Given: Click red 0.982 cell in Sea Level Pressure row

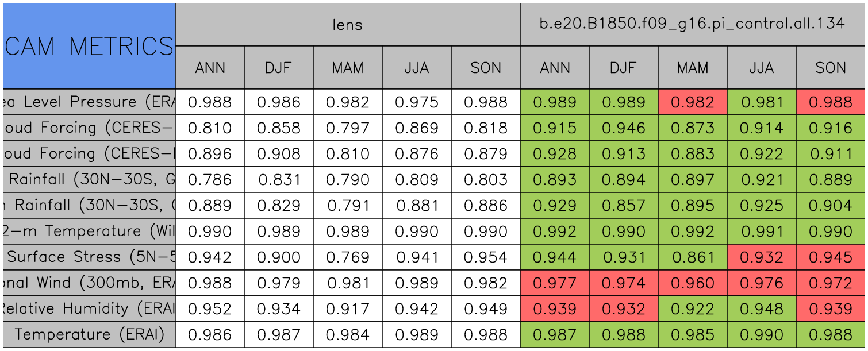Looking at the screenshot, I should tap(693, 102).
